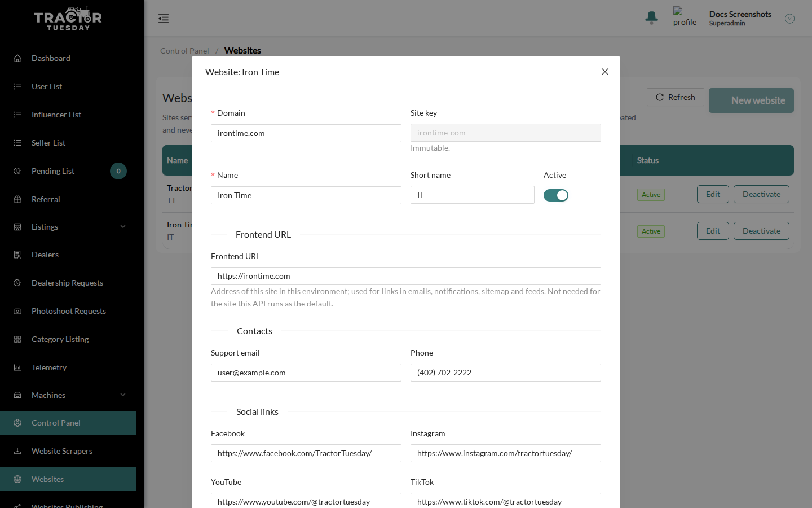Click the Telemetry chart icon
Screen dimensions: 812x508
[17, 367]
